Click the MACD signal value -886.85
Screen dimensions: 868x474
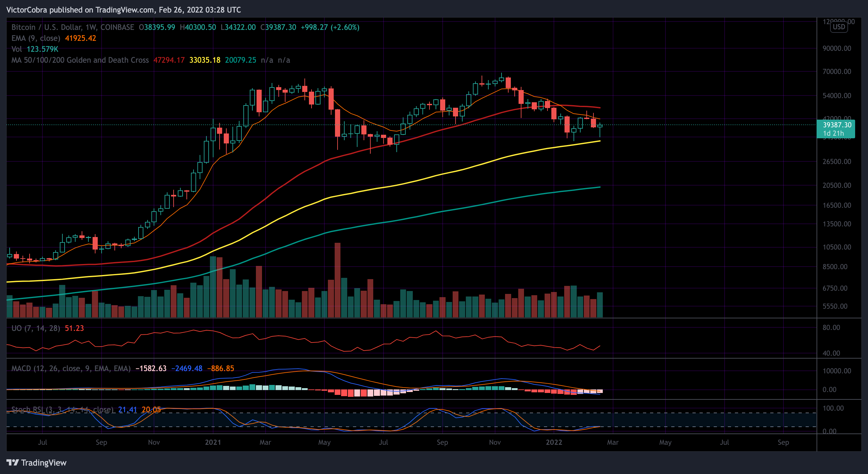tap(220, 369)
